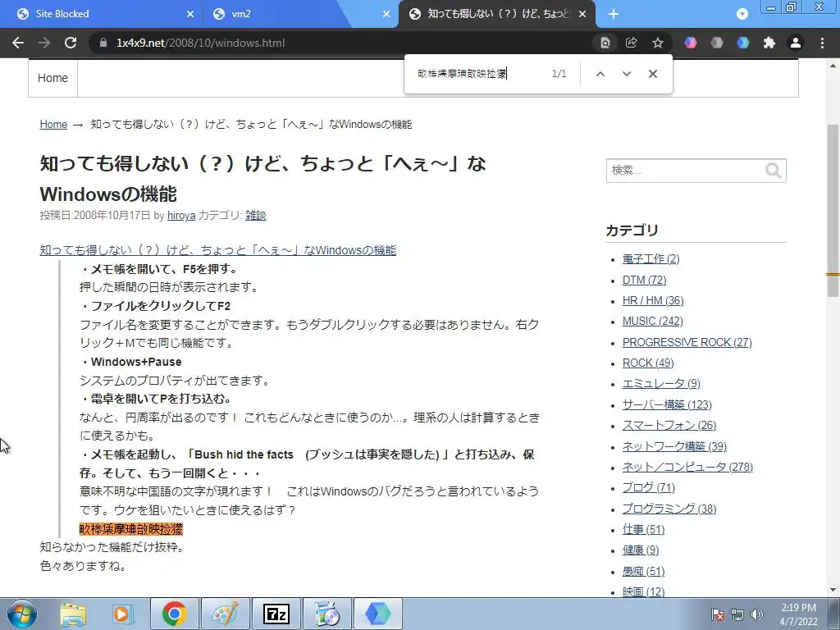Viewport: 840px width, 630px height.
Task: Click the Chrome taskbar icon
Action: pos(174,614)
